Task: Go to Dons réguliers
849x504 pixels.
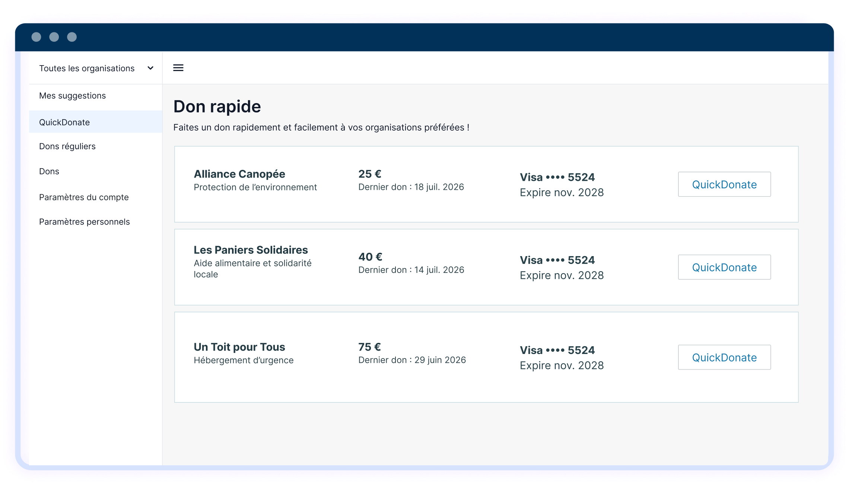Action: 67,146
